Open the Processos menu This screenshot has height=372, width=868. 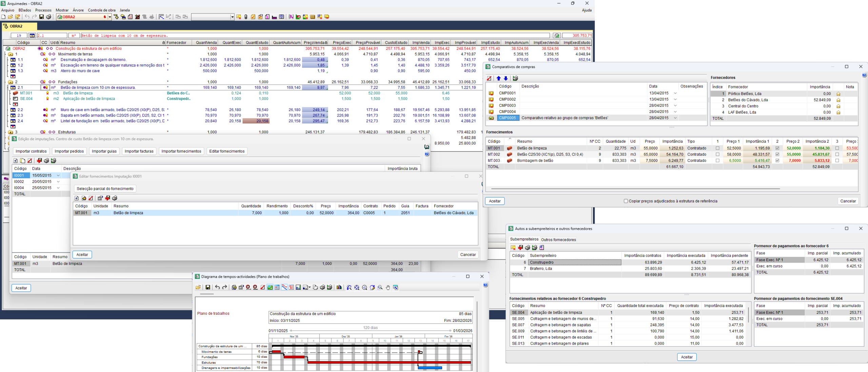[x=43, y=10]
